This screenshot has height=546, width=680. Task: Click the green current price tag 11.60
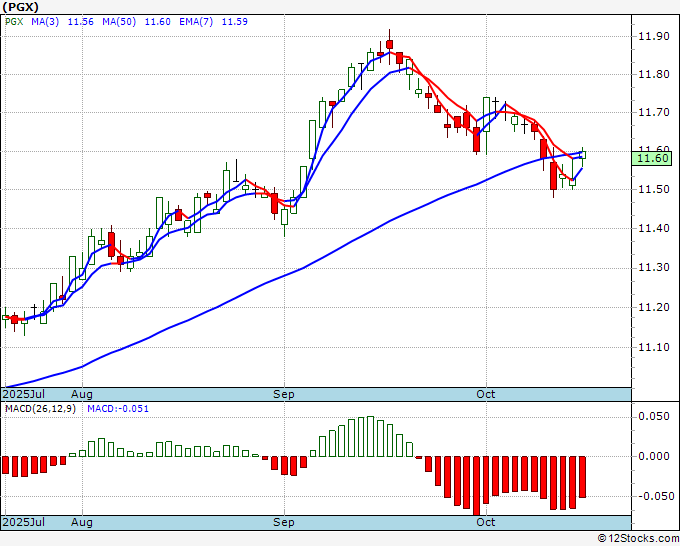(651, 158)
